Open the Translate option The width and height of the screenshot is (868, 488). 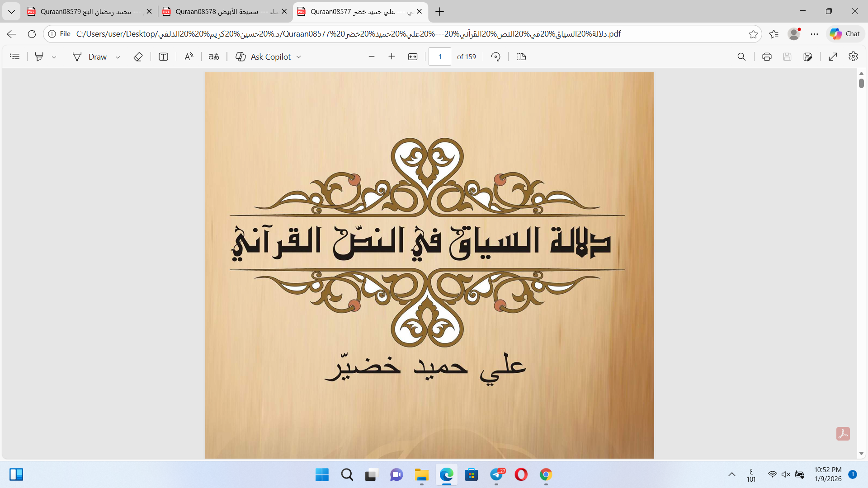(214, 56)
